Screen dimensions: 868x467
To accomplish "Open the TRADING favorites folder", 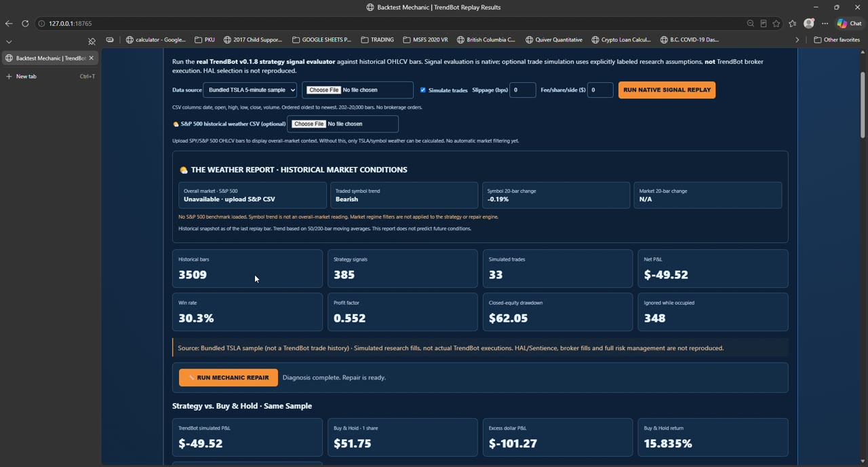I will (x=377, y=39).
